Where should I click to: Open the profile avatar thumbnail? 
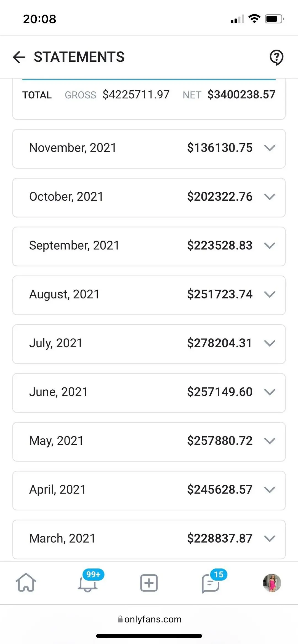[272, 583]
